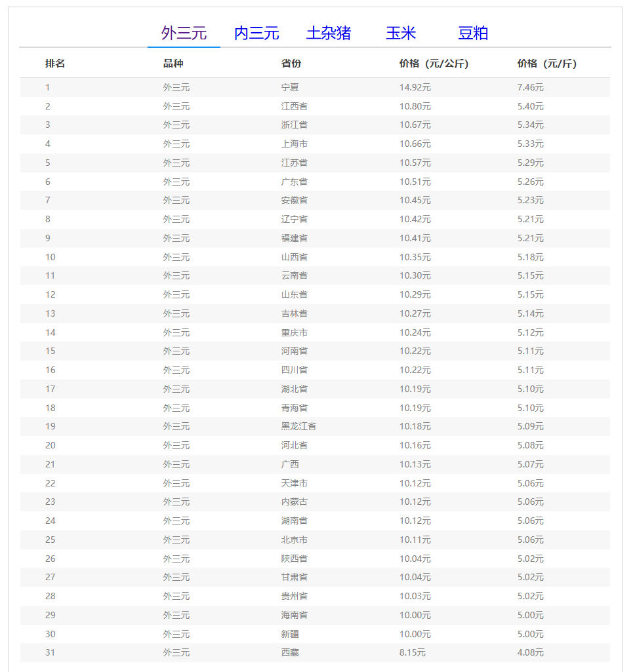Click the 排名 column header
635x672 pixels.
[55, 64]
